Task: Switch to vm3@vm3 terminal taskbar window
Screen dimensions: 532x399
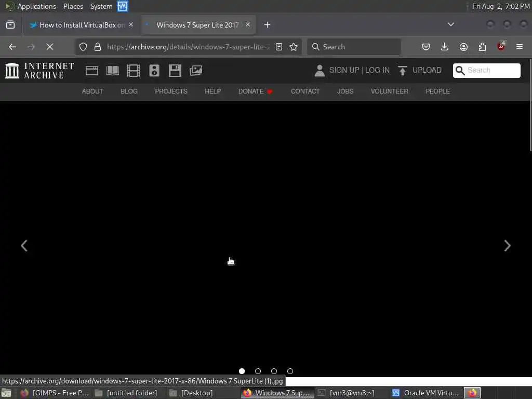Action: (346, 393)
